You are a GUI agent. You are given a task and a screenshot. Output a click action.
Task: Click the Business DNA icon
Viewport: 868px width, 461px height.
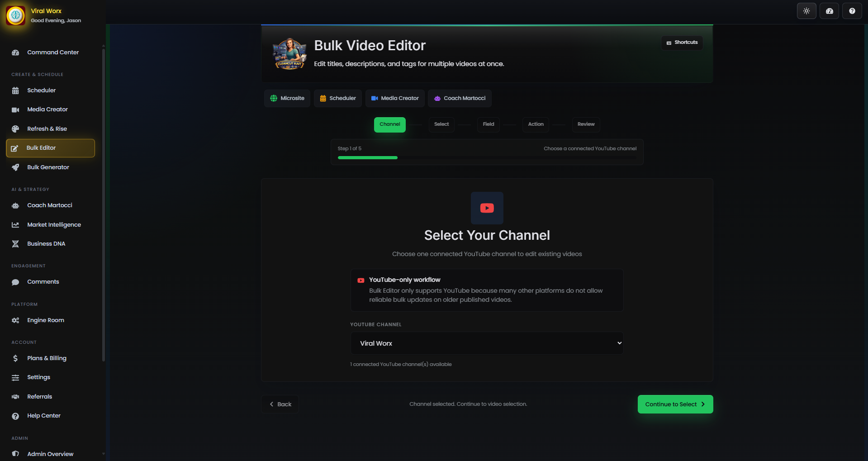pyautogui.click(x=15, y=244)
